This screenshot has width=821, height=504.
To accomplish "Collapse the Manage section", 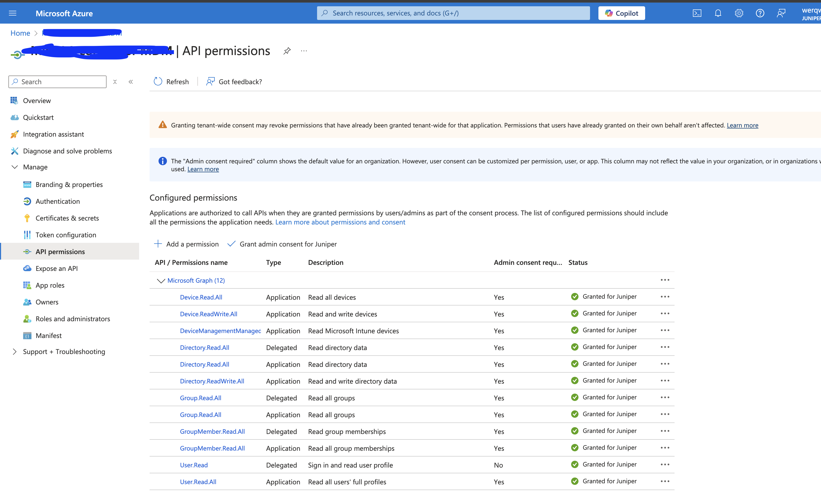I will (x=15, y=167).
